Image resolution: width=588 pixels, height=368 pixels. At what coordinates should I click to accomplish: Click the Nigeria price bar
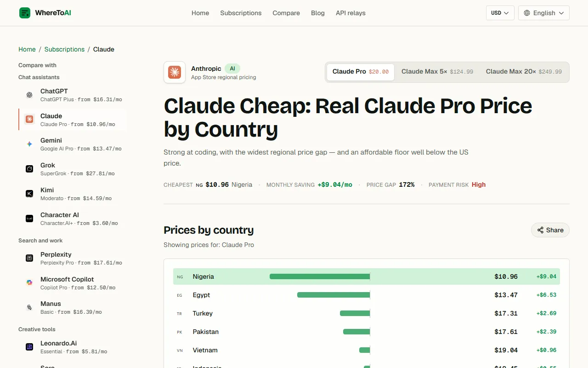click(x=320, y=276)
